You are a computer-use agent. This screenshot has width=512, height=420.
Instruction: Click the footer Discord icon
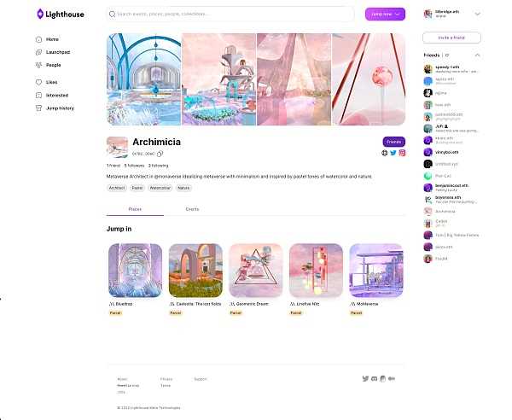375,378
